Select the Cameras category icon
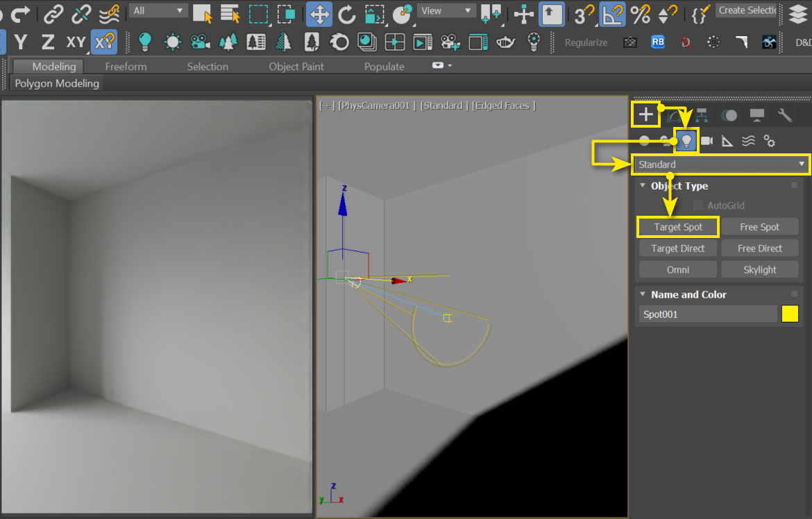812x519 pixels. click(x=707, y=141)
